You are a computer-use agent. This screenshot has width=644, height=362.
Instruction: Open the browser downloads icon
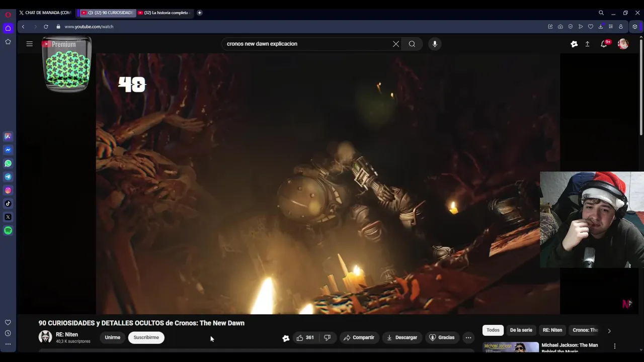pyautogui.click(x=601, y=27)
